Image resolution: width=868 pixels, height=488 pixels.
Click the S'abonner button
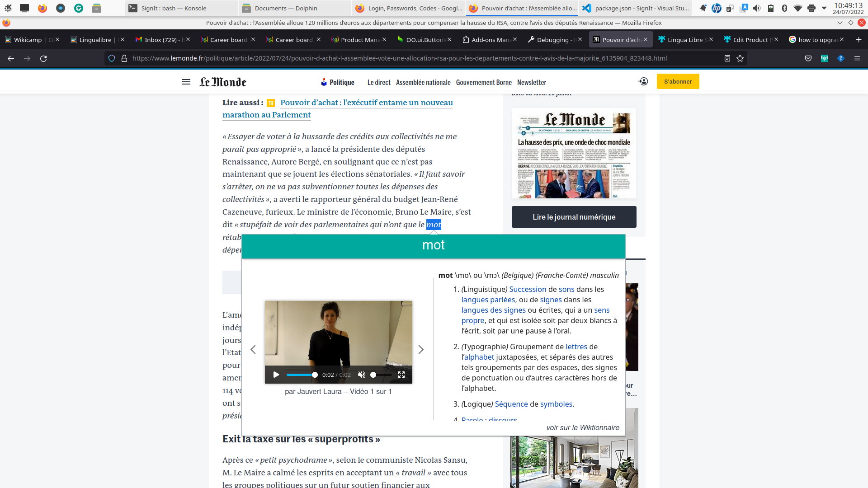pyautogui.click(x=678, y=81)
